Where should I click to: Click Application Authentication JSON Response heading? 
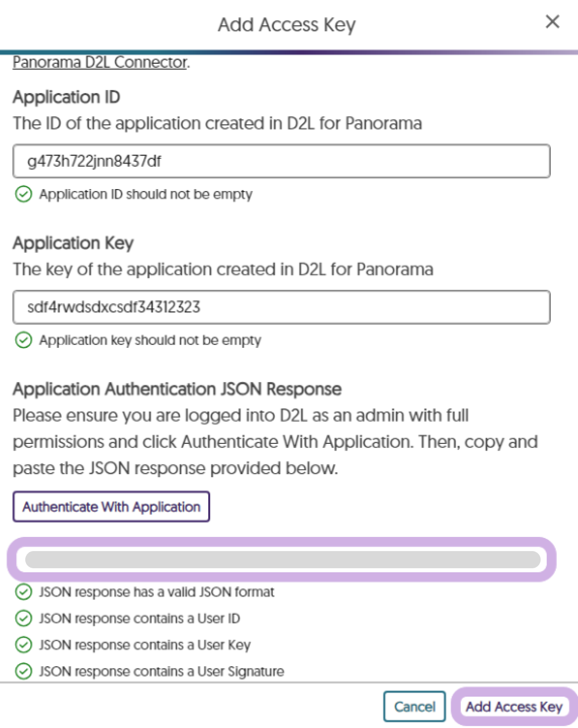177,389
